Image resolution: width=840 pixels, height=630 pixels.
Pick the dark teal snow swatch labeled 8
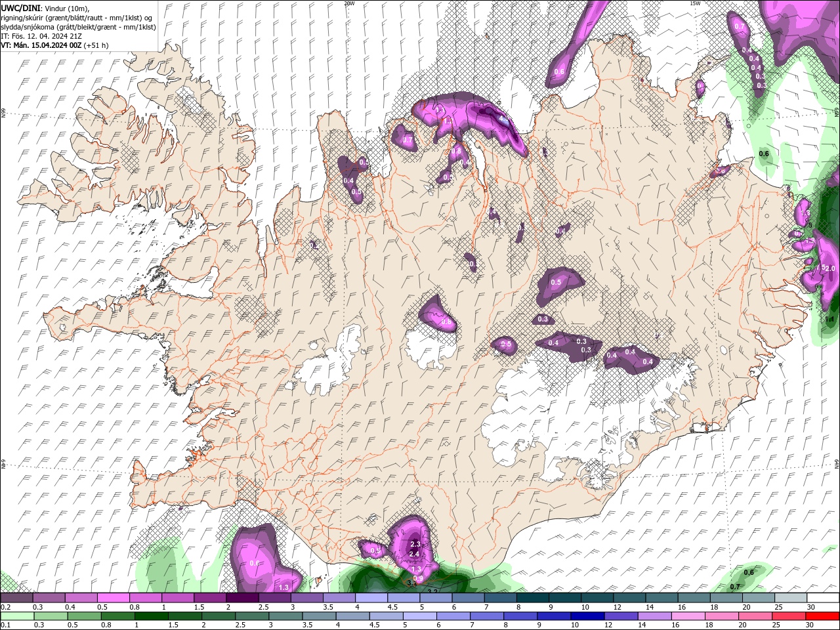click(533, 598)
